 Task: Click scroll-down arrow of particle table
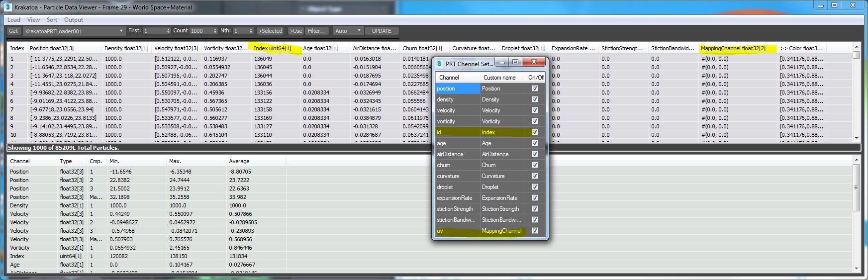(856, 138)
